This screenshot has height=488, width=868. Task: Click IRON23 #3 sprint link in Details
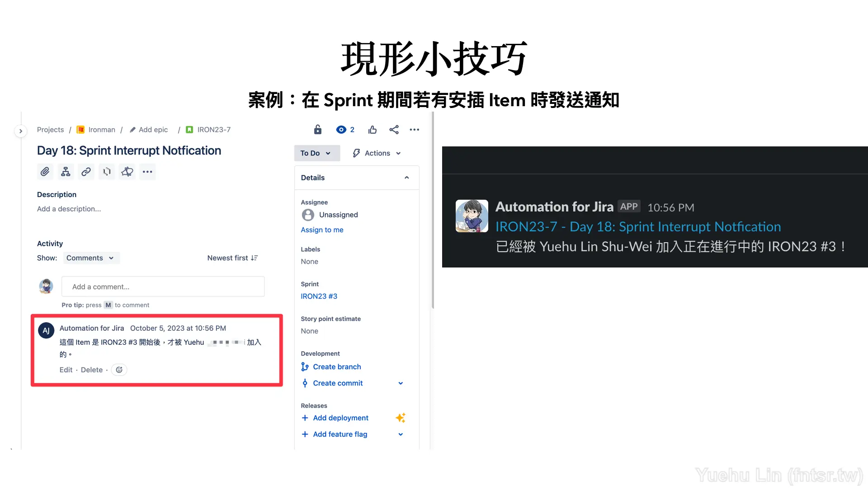(318, 296)
